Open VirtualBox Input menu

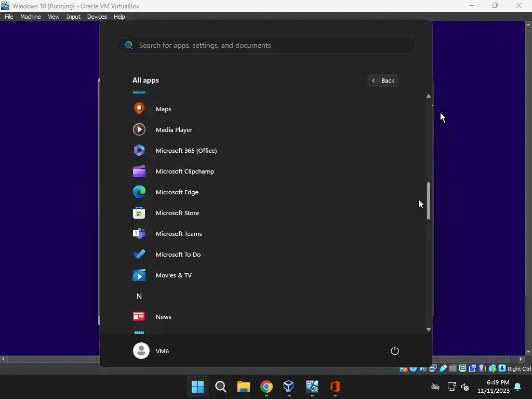[73, 17]
